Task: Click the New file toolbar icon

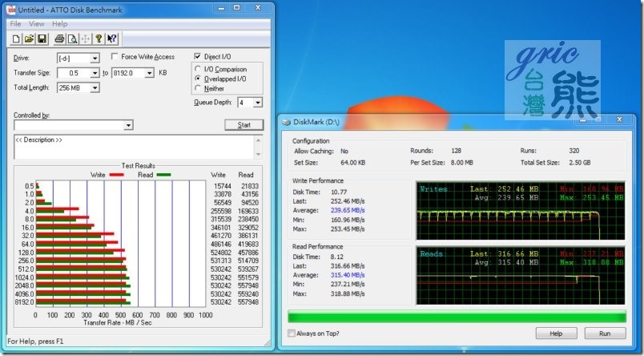Action: (x=17, y=38)
